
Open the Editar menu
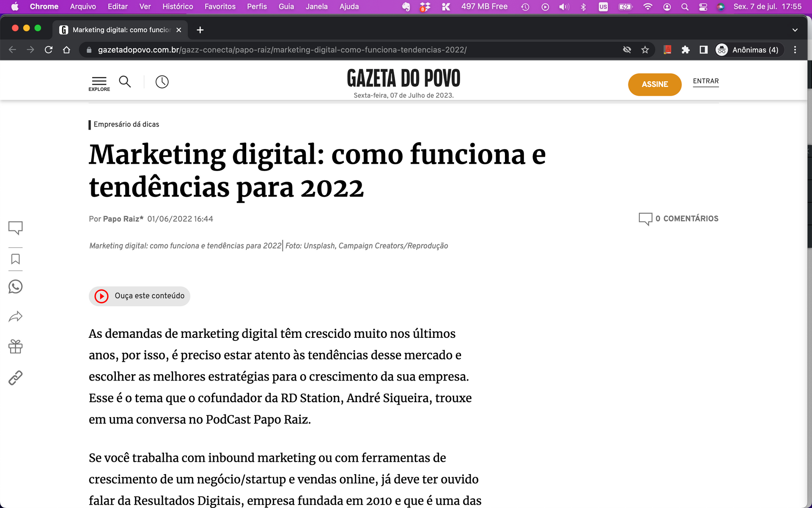click(118, 6)
